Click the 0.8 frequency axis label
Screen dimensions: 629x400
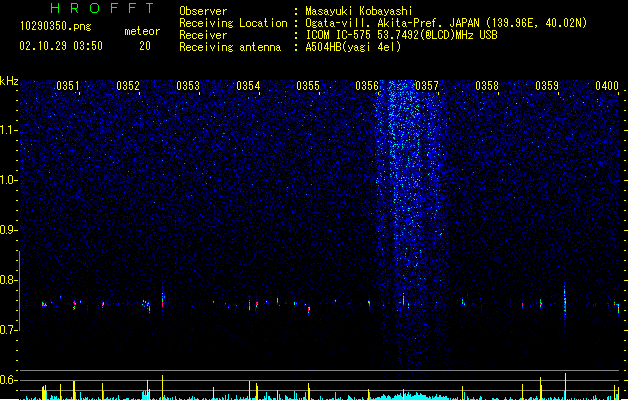(x=8, y=280)
